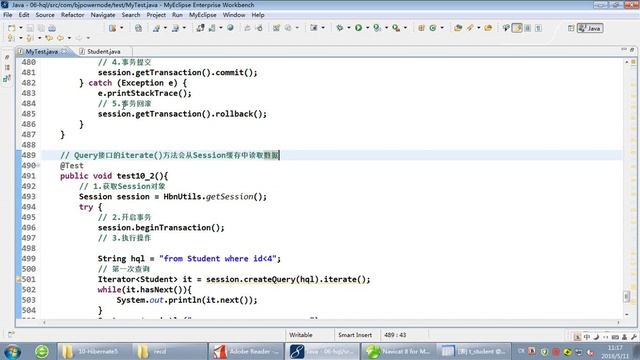640x360 pixels.
Task: Toggle Show Whitespace Characters icon
Action: pos(538,28)
